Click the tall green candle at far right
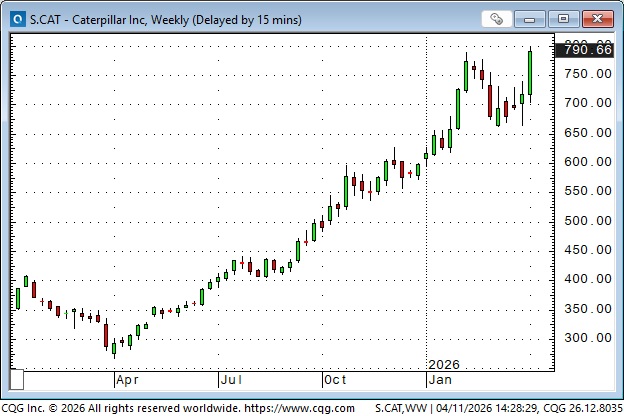This screenshot has height=416, width=624. pyautogui.click(x=530, y=72)
